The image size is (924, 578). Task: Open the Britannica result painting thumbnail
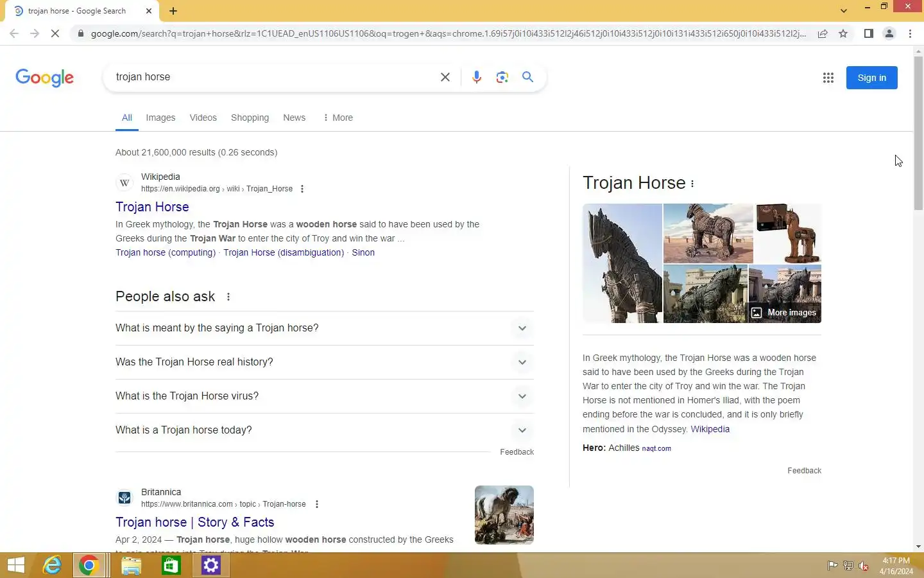click(504, 515)
